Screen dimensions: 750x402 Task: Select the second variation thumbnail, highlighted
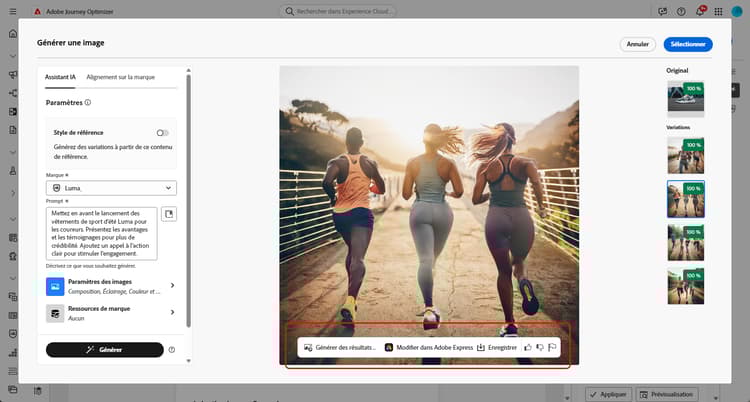(685, 199)
